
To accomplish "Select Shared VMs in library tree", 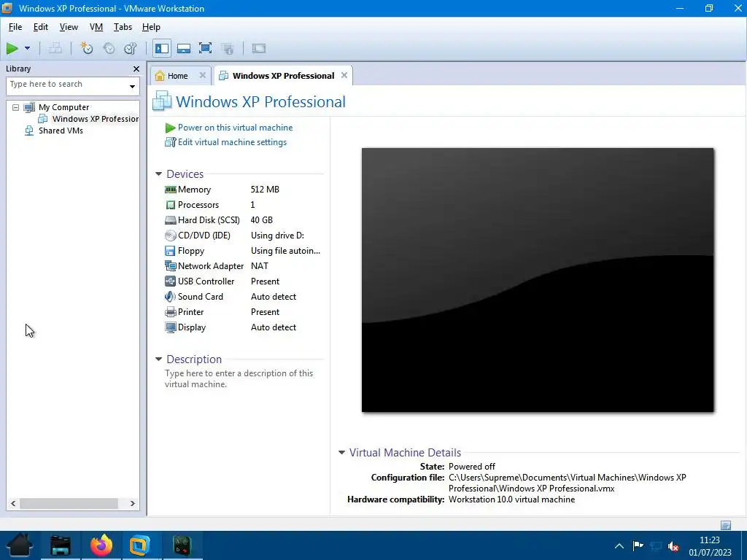I will 61,131.
